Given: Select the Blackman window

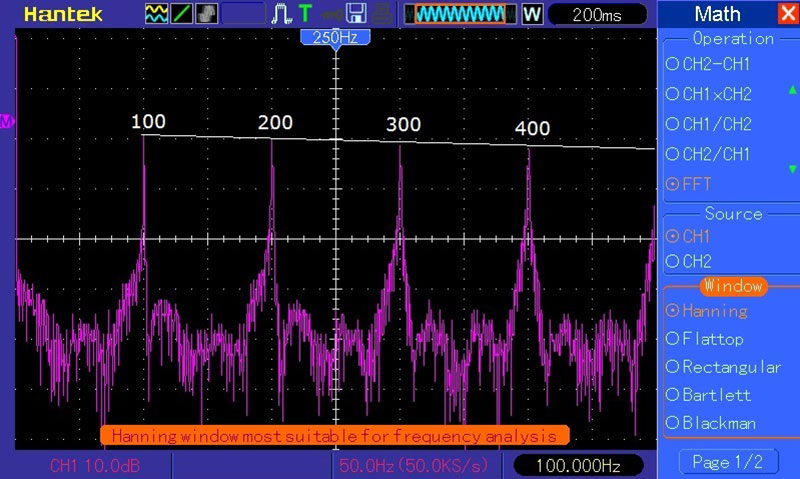Looking at the screenshot, I should (x=711, y=423).
